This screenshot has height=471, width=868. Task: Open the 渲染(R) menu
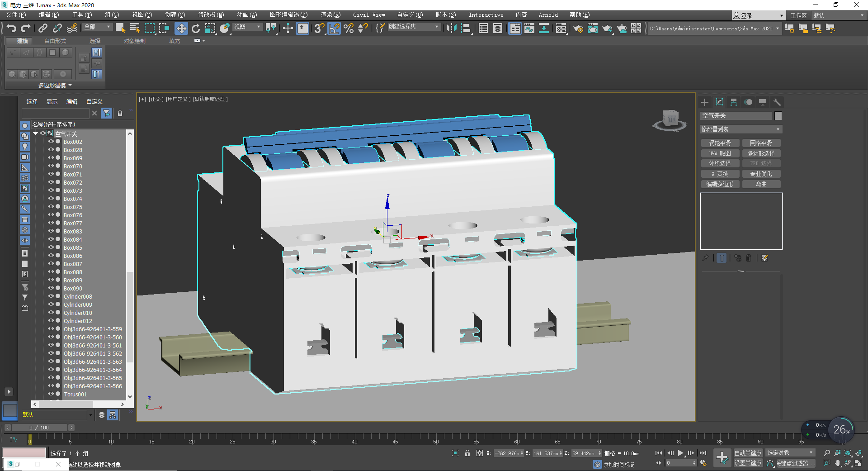click(x=330, y=15)
